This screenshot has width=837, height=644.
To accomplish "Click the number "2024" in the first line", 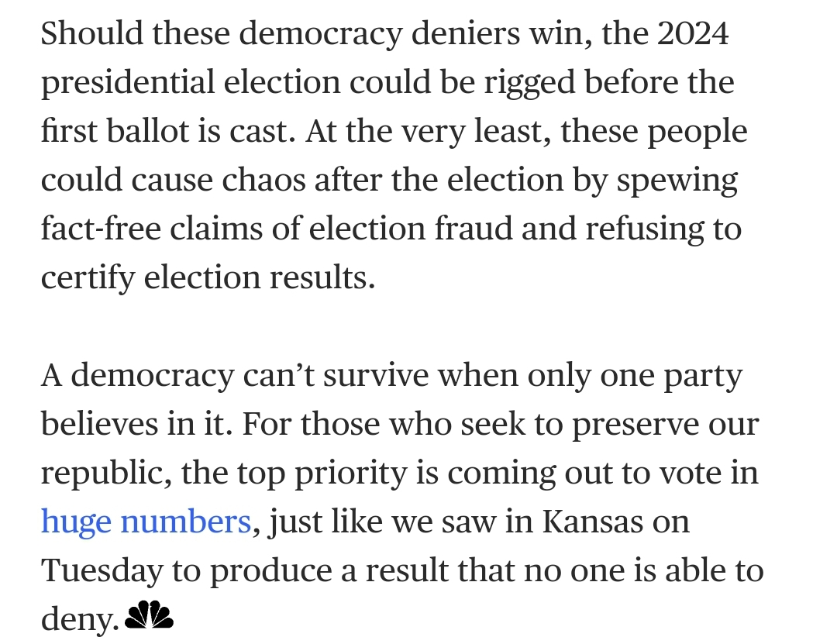I will coord(692,33).
